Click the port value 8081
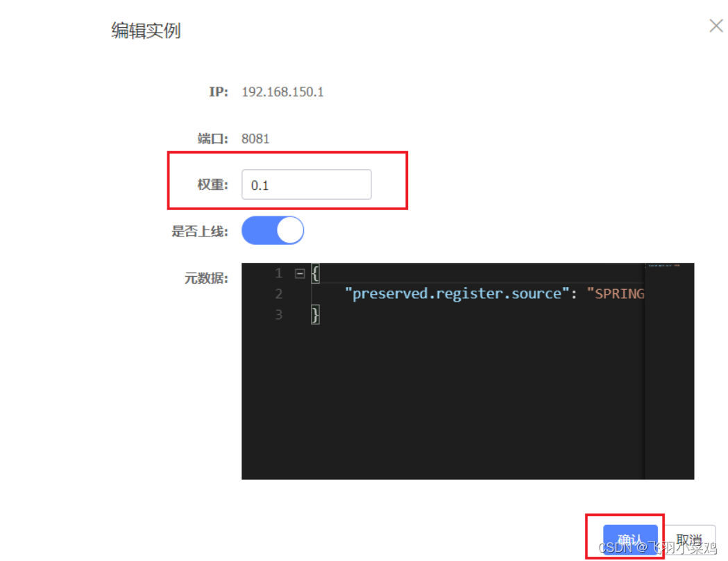 pos(255,139)
